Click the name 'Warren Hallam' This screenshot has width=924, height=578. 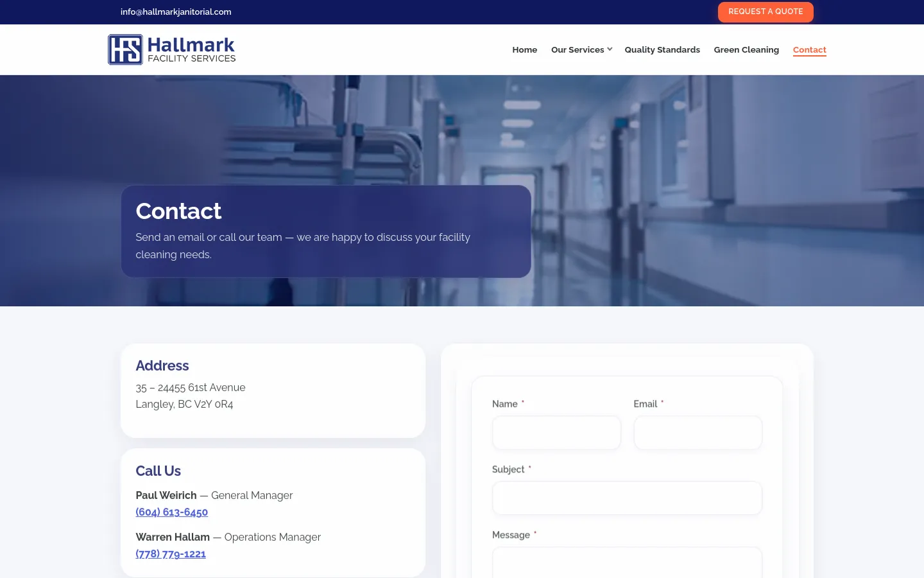(x=173, y=537)
